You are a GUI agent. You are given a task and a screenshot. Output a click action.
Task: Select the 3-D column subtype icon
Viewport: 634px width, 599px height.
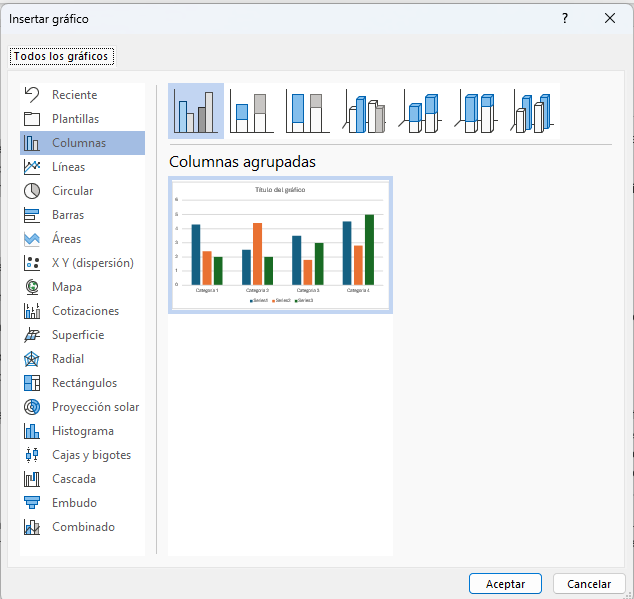tap(532, 111)
